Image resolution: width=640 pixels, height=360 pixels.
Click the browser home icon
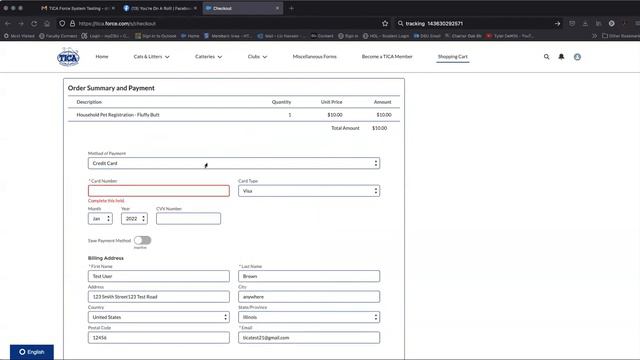tap(47, 24)
